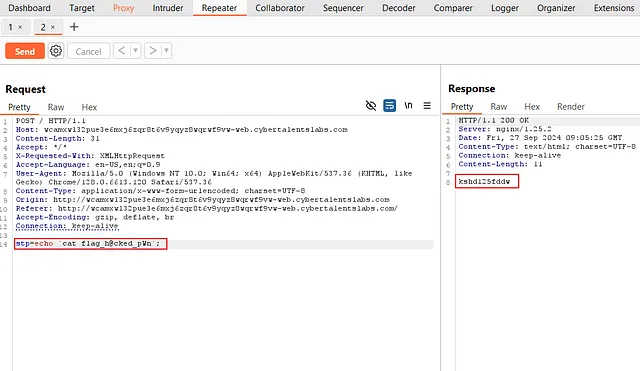Select the request Pretty view tab

click(x=19, y=107)
